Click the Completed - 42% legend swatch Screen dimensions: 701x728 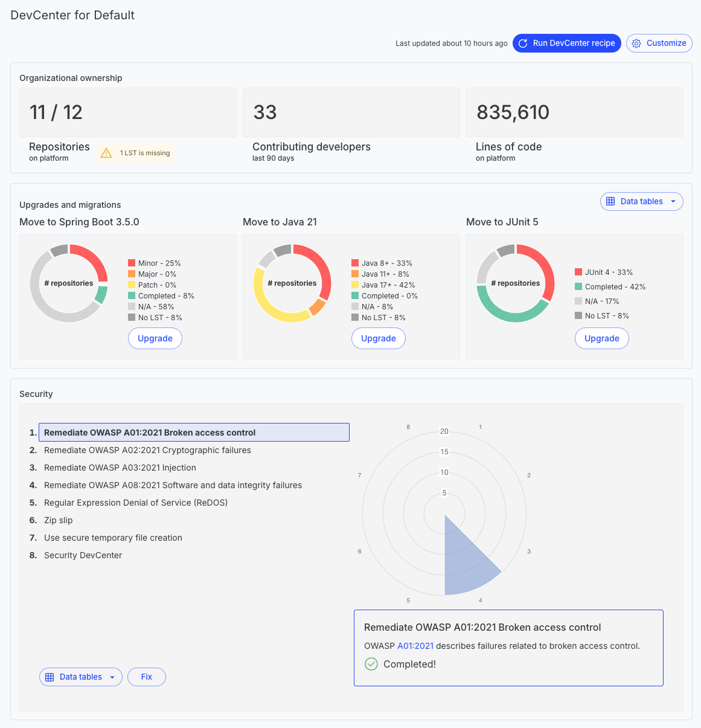tap(578, 286)
